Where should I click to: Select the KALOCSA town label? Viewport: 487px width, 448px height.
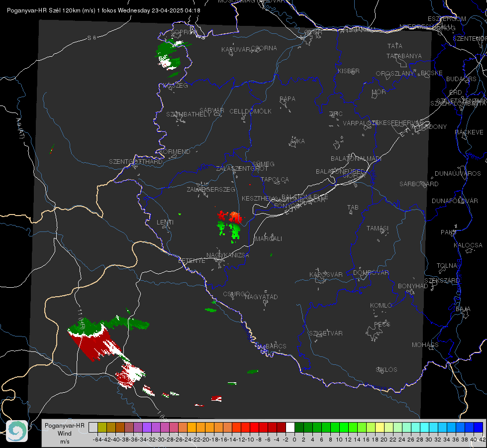pos(468,245)
